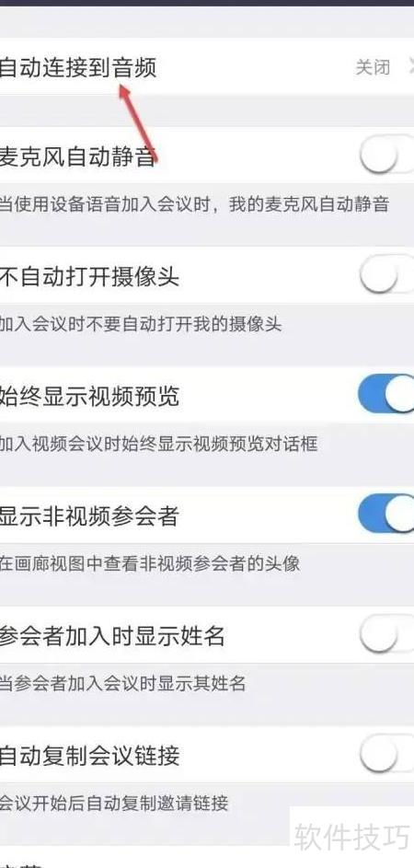Click the chevron arrow beside 关闭
This screenshot has width=414, height=868.
point(410,67)
